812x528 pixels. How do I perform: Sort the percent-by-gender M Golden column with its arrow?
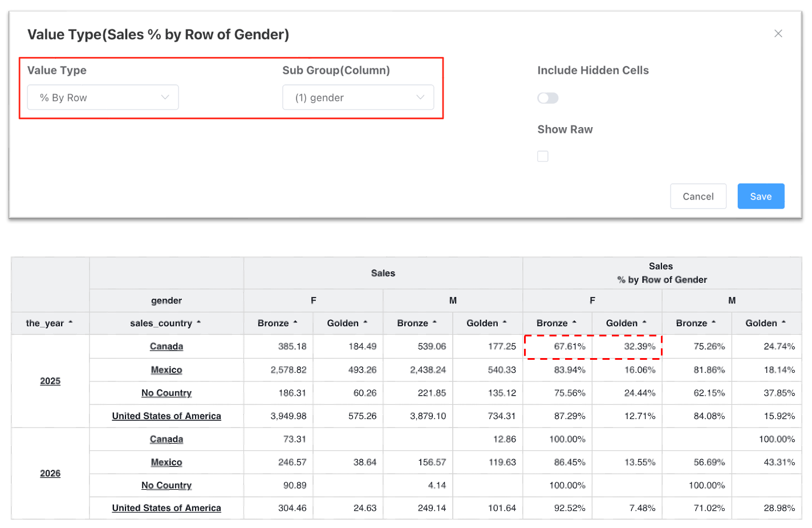pos(783,323)
